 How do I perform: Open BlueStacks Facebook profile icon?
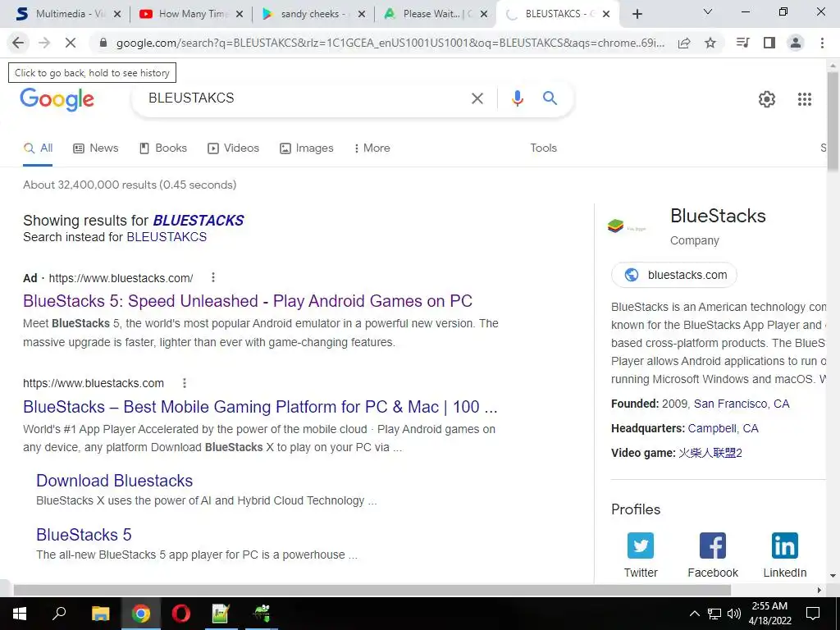point(713,546)
